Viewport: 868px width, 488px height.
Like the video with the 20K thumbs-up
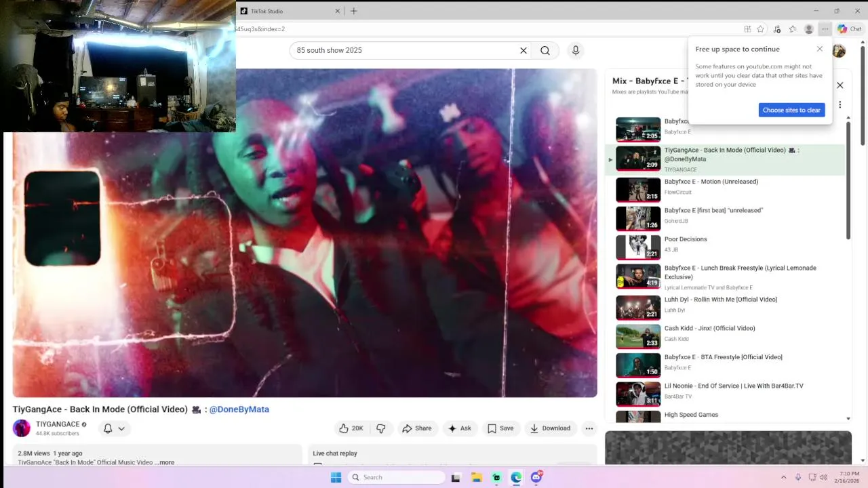coord(352,428)
